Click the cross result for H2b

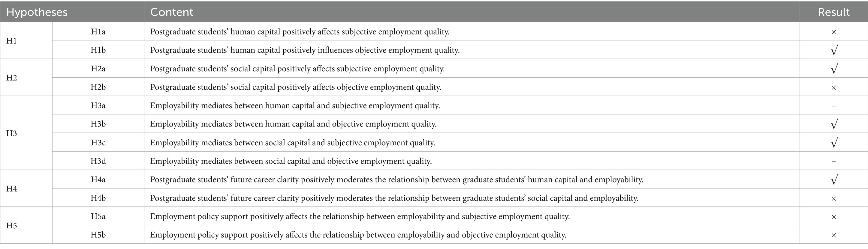(x=833, y=87)
